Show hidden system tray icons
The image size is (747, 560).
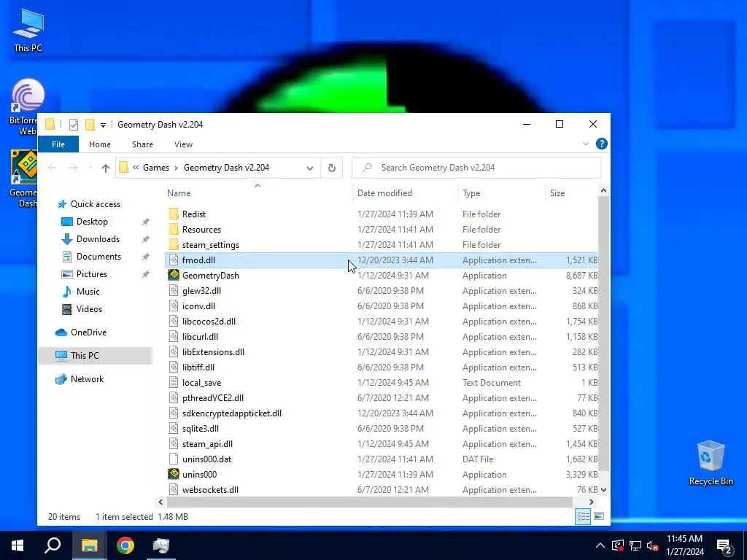(600, 545)
